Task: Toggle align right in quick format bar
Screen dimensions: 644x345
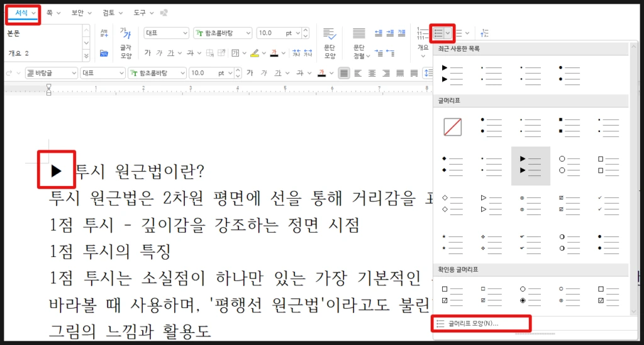Action: click(386, 73)
